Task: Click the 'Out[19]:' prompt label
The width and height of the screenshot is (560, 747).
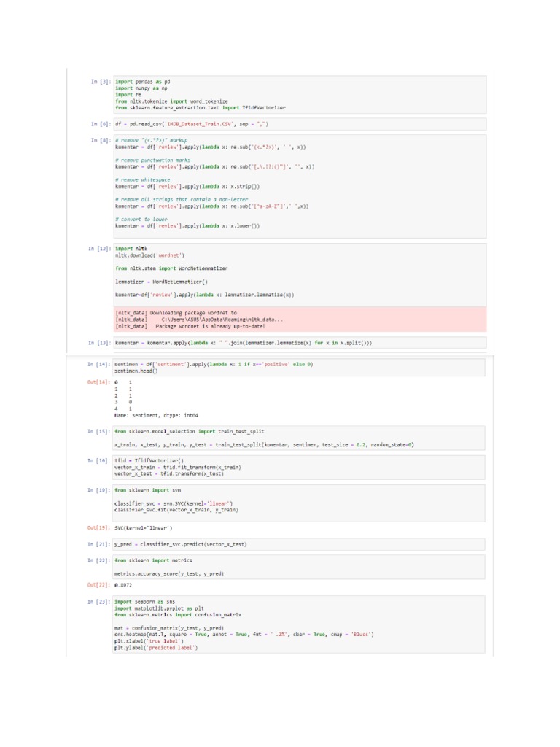Action: (x=98, y=528)
